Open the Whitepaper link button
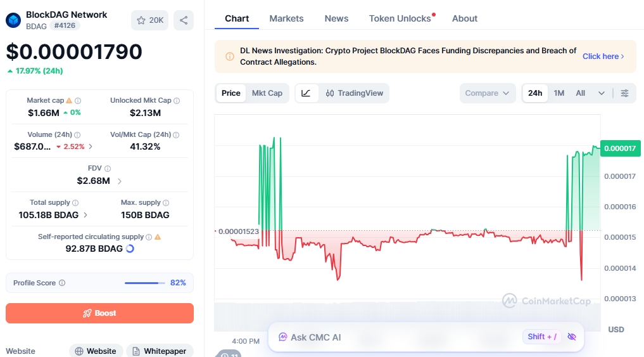 160,351
